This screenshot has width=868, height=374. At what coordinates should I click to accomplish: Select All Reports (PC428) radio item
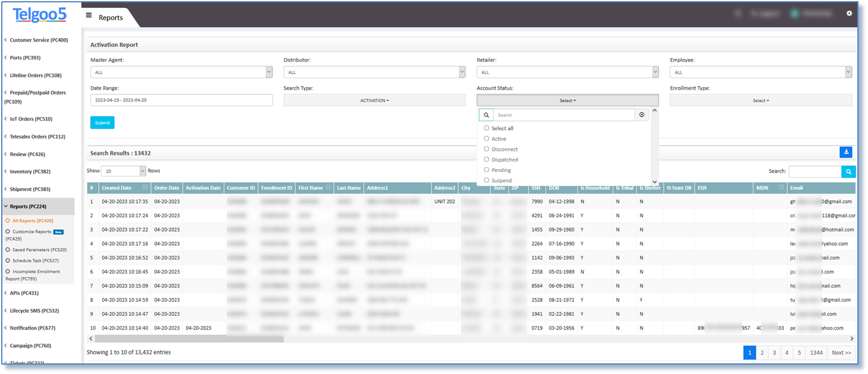pyautogui.click(x=8, y=221)
